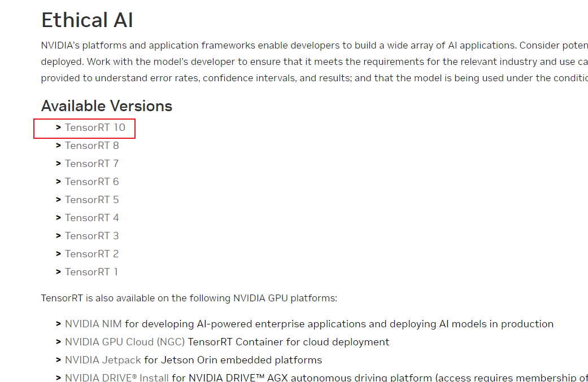Open the TensorRT 7 version link
This screenshot has width=588, height=382.
coord(92,164)
